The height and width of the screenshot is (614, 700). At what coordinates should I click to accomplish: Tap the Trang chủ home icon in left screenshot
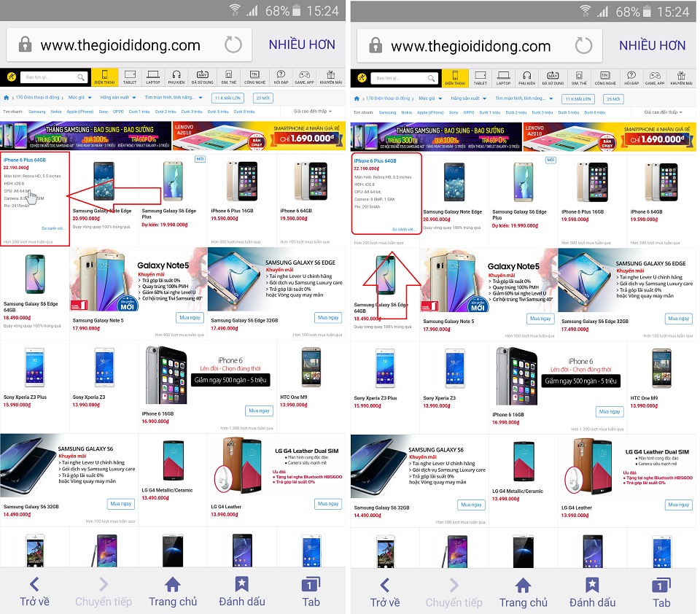click(173, 591)
